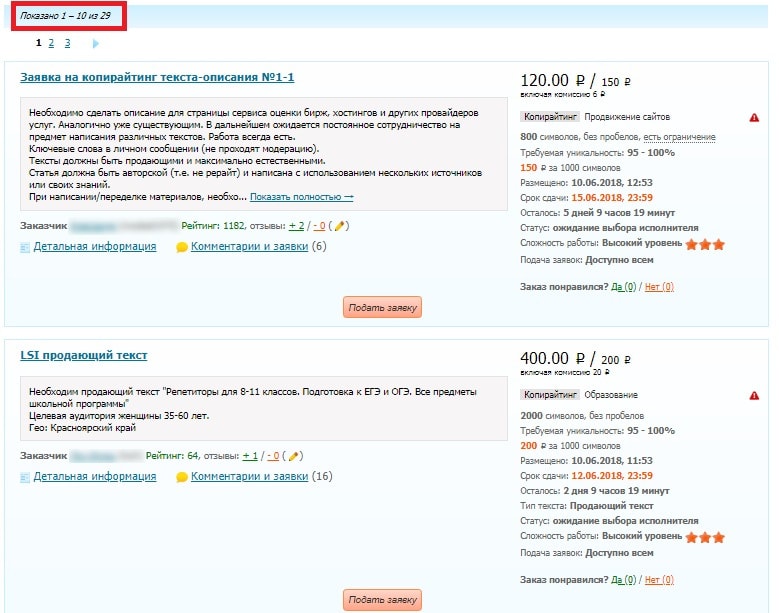Viewport: 779px width, 613px height.
Task: Open the 'LSI продающий текст' order title
Action: click(x=83, y=355)
